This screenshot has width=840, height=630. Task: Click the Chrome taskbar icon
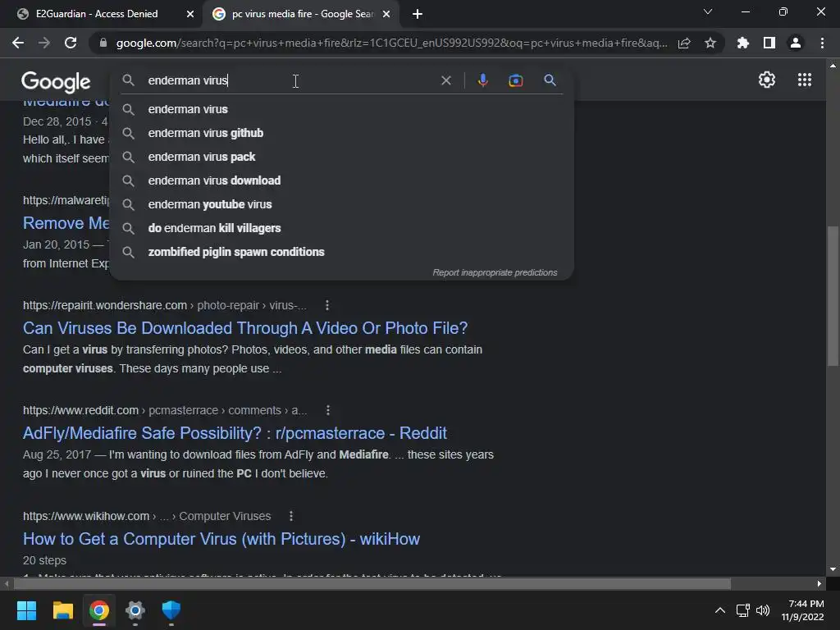point(99,610)
